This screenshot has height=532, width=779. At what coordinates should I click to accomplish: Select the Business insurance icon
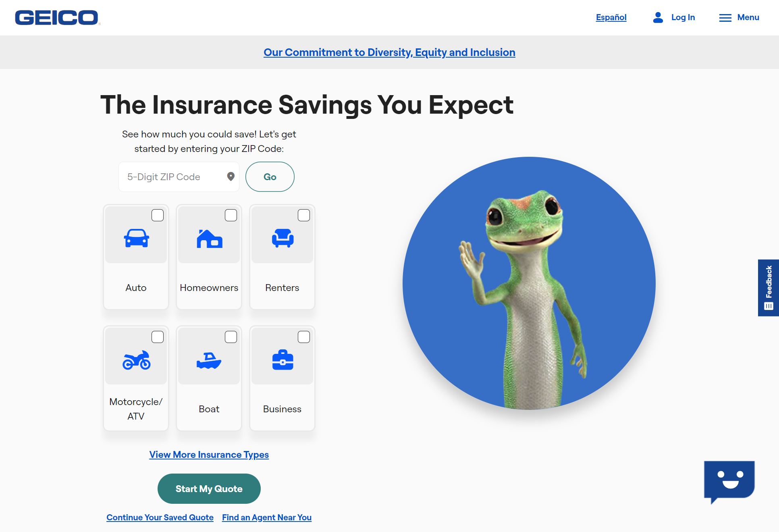coord(283,360)
